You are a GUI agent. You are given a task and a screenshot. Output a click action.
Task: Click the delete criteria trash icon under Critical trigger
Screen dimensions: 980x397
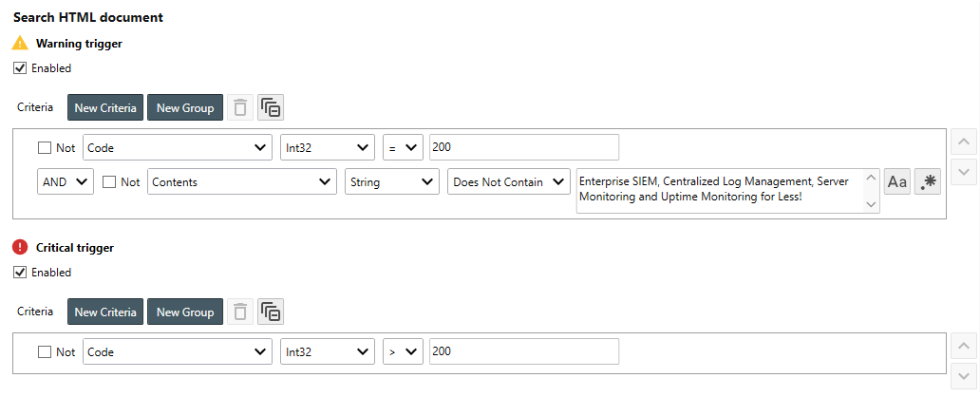click(241, 312)
